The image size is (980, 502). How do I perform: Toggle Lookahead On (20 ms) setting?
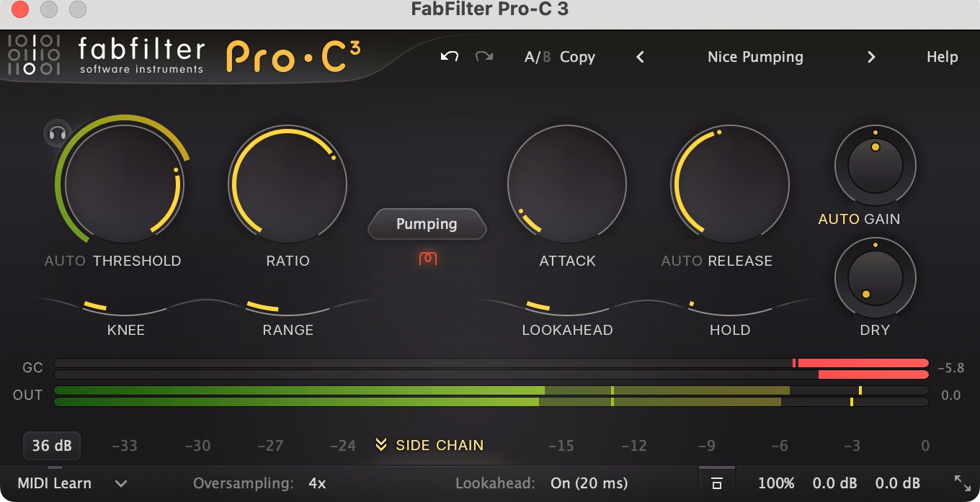[x=589, y=483]
